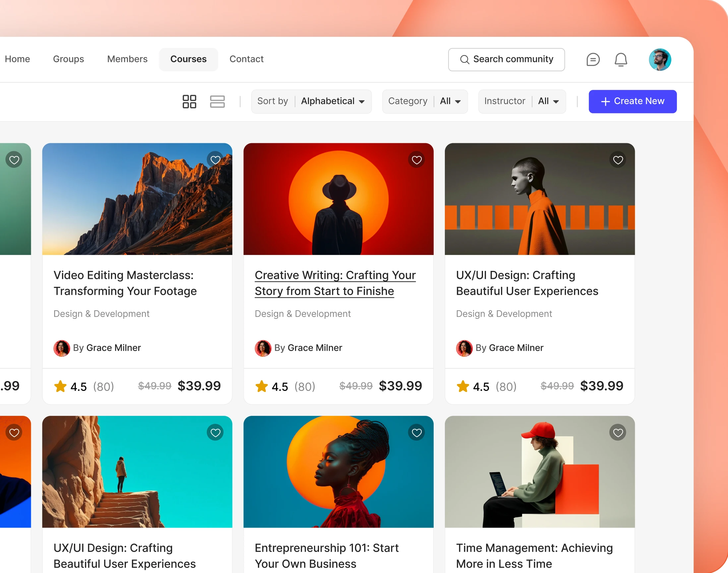The width and height of the screenshot is (728, 573).
Task: Click the Search community field
Action: point(506,60)
